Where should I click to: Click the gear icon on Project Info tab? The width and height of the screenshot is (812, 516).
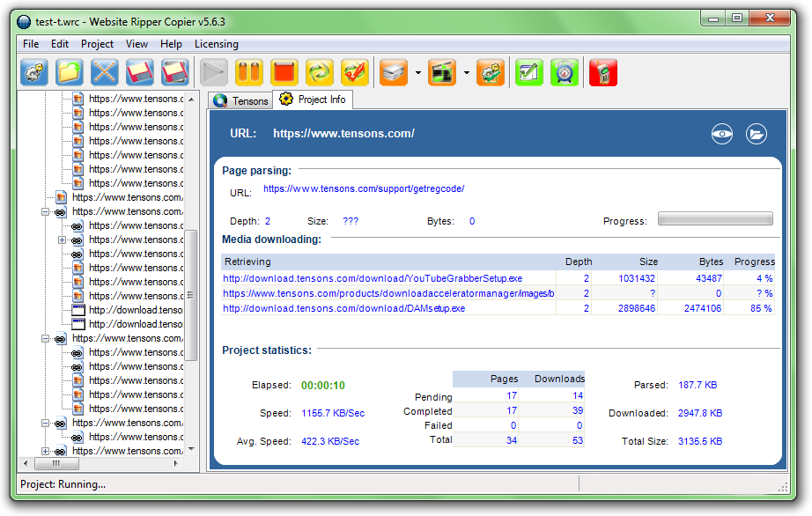[286, 99]
